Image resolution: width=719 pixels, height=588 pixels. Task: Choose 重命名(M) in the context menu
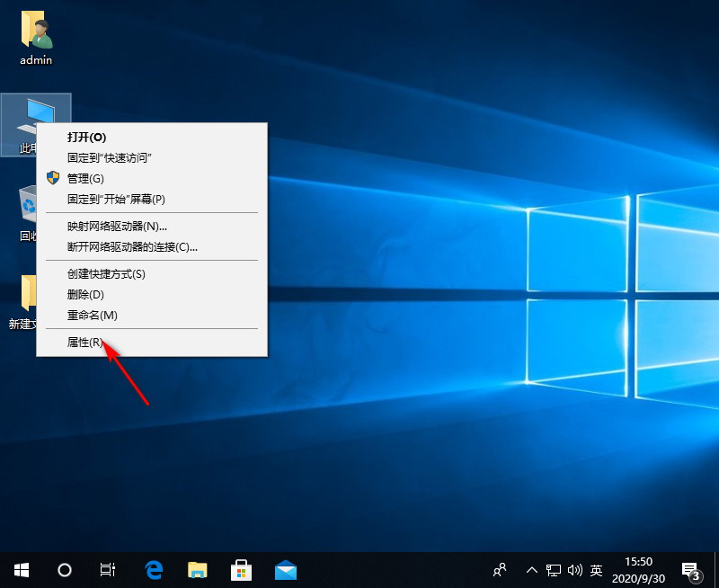(x=93, y=315)
